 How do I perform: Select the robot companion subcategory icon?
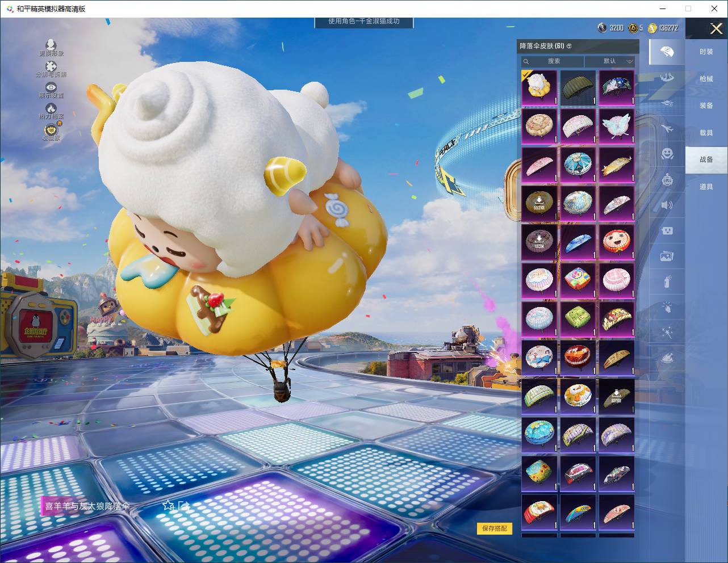pos(667,180)
